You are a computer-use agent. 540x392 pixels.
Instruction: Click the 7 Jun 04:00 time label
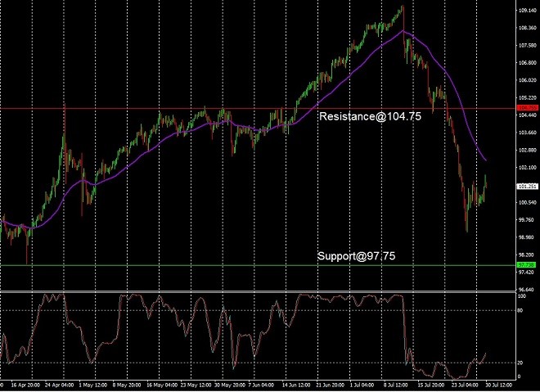coord(261,385)
